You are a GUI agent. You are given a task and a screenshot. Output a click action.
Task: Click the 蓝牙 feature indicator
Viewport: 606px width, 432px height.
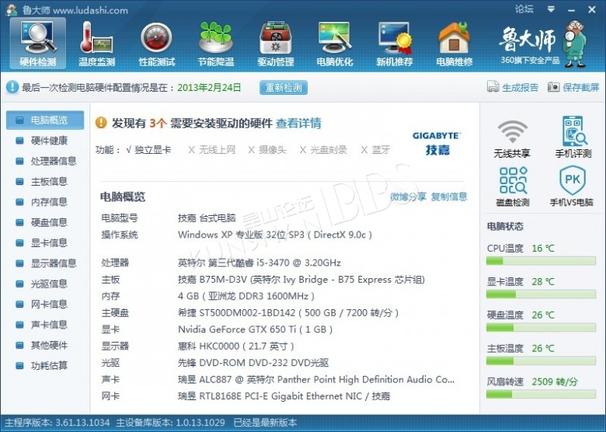[x=375, y=150]
